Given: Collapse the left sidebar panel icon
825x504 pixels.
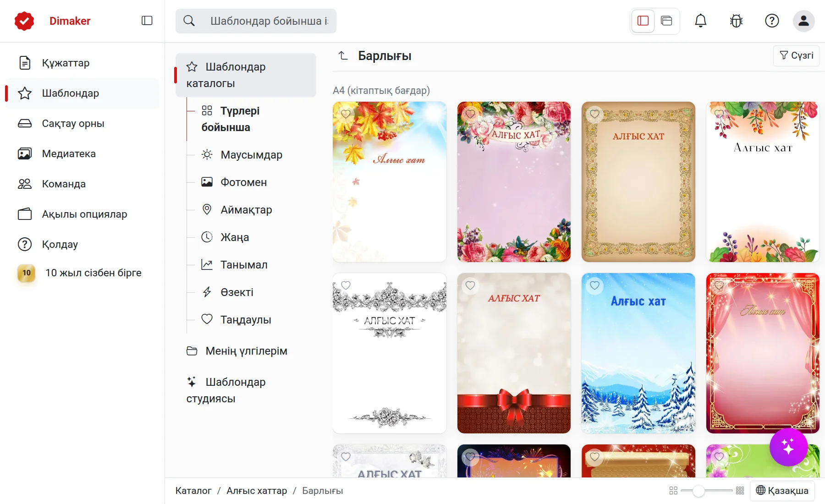Looking at the screenshot, I should click(x=147, y=21).
